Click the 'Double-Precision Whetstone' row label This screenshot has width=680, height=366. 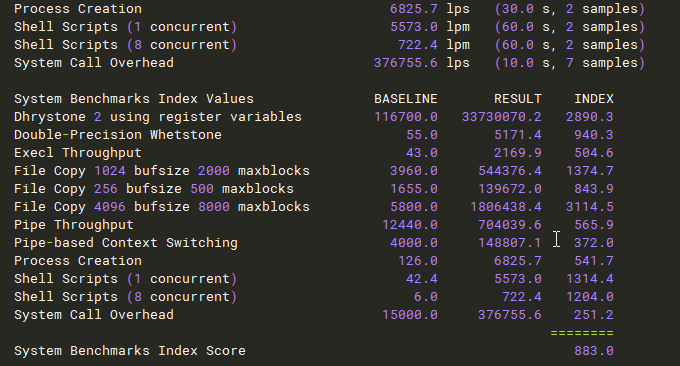[x=118, y=135]
